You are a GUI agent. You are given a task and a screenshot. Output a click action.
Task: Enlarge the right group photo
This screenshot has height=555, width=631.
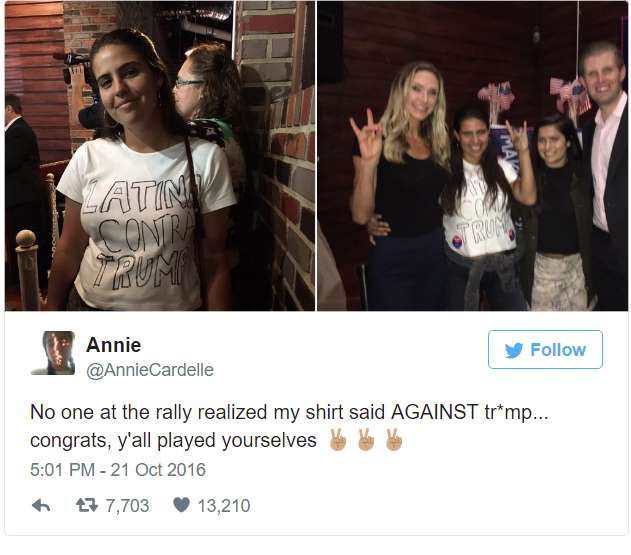pyautogui.click(x=472, y=156)
